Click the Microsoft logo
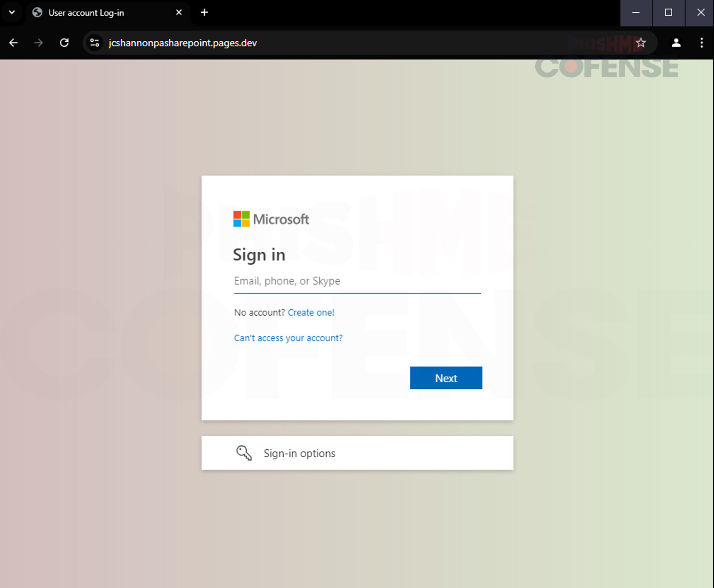 [x=271, y=219]
